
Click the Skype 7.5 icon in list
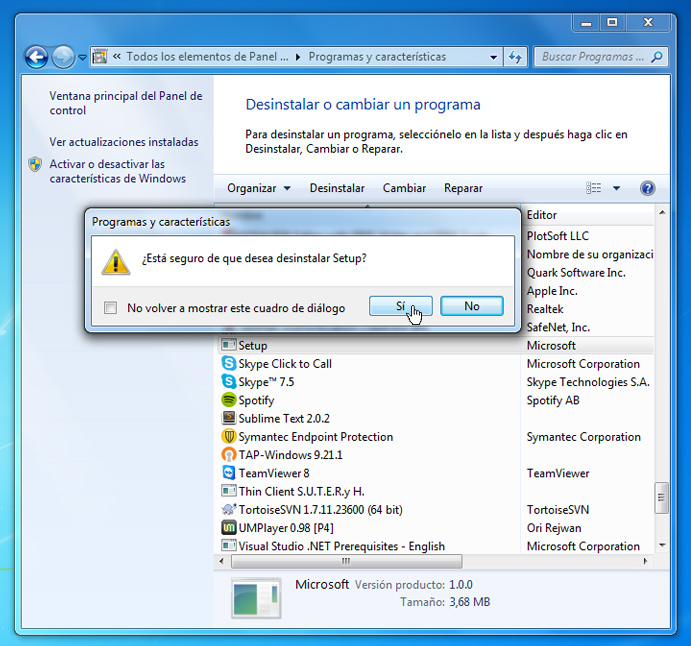click(229, 382)
